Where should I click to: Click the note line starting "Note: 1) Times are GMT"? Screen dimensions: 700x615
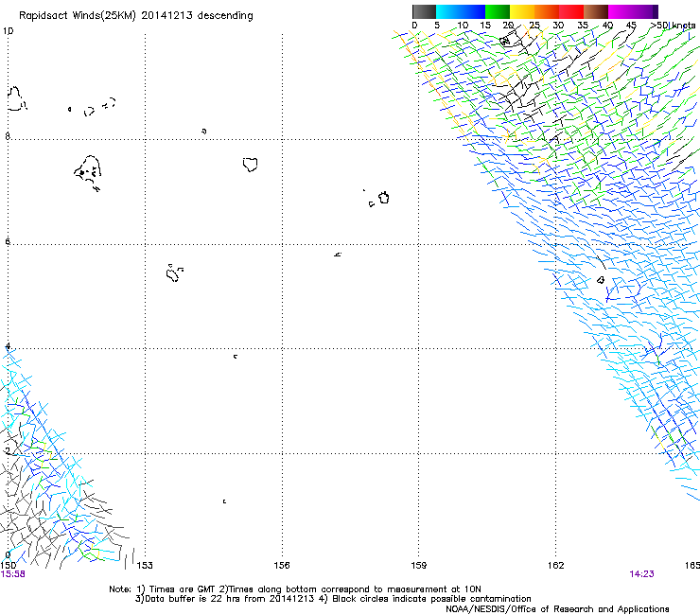pyautogui.click(x=295, y=589)
